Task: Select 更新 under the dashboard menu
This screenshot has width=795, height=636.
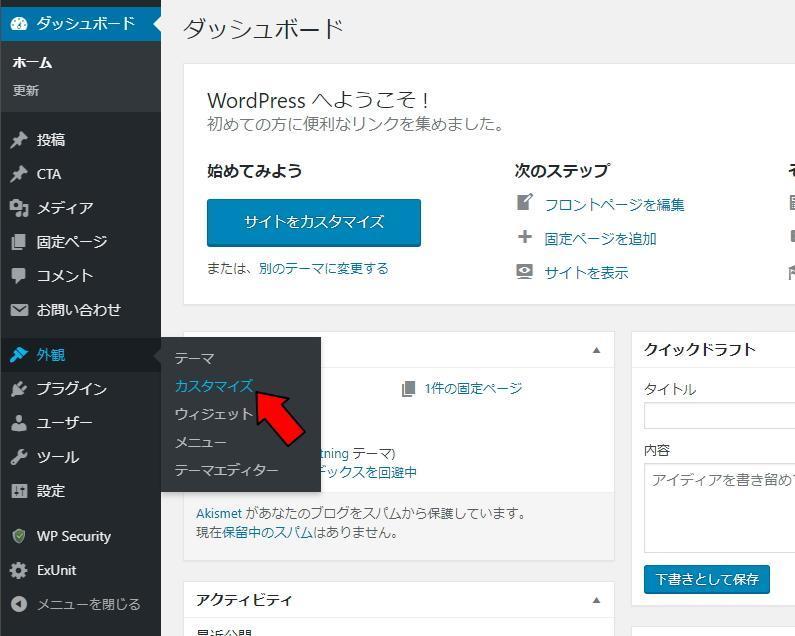Action: click(26, 90)
